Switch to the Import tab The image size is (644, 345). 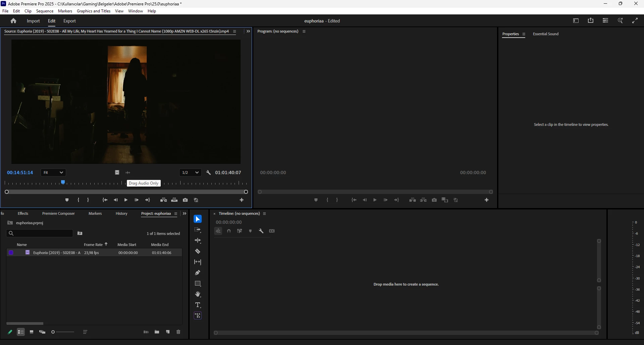tap(33, 21)
